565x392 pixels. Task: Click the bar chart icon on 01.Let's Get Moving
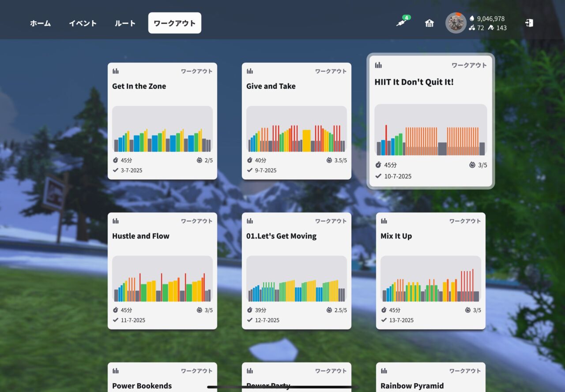[250, 221]
